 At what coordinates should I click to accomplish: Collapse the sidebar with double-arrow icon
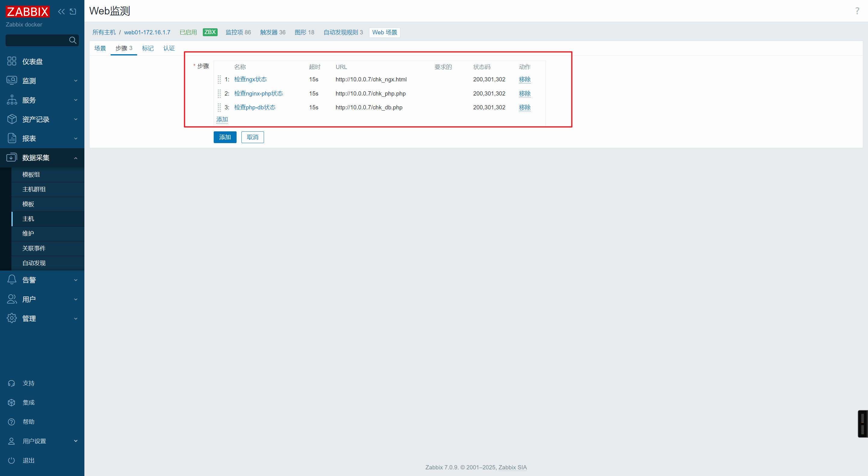61,12
